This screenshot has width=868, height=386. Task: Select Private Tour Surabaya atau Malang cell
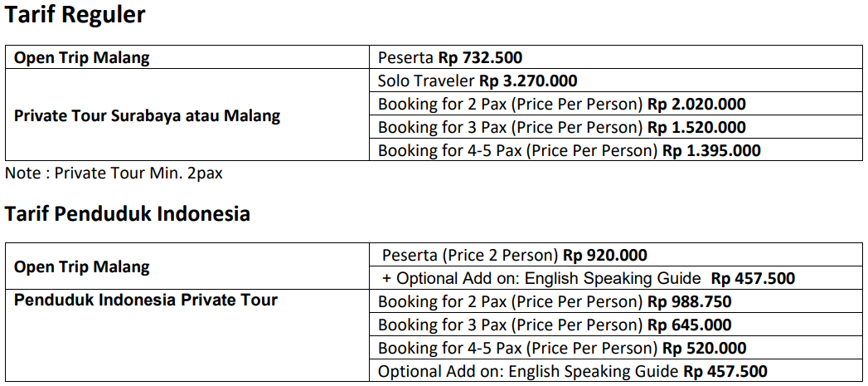[x=187, y=115]
